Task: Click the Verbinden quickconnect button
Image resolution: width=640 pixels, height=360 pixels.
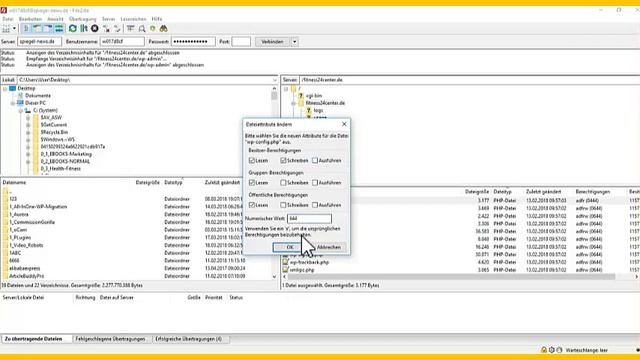Action: (x=272, y=42)
